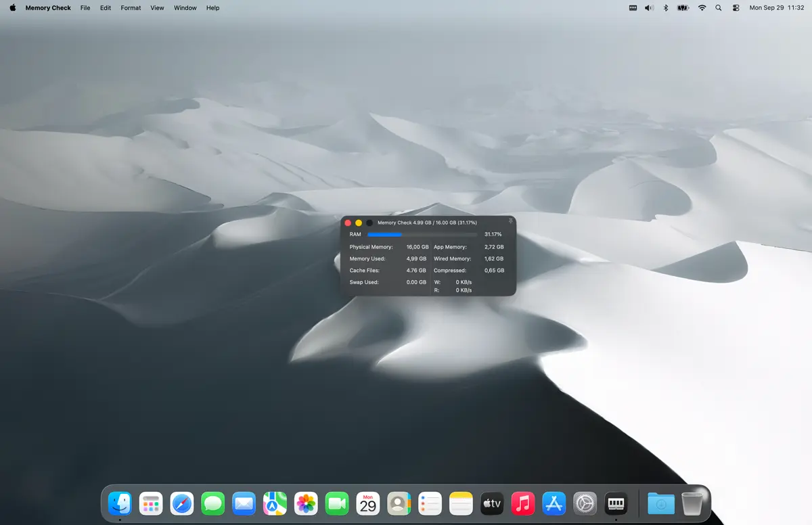The height and width of the screenshot is (525, 812).
Task: Open the Memory Check app in the Dock
Action: click(616, 503)
